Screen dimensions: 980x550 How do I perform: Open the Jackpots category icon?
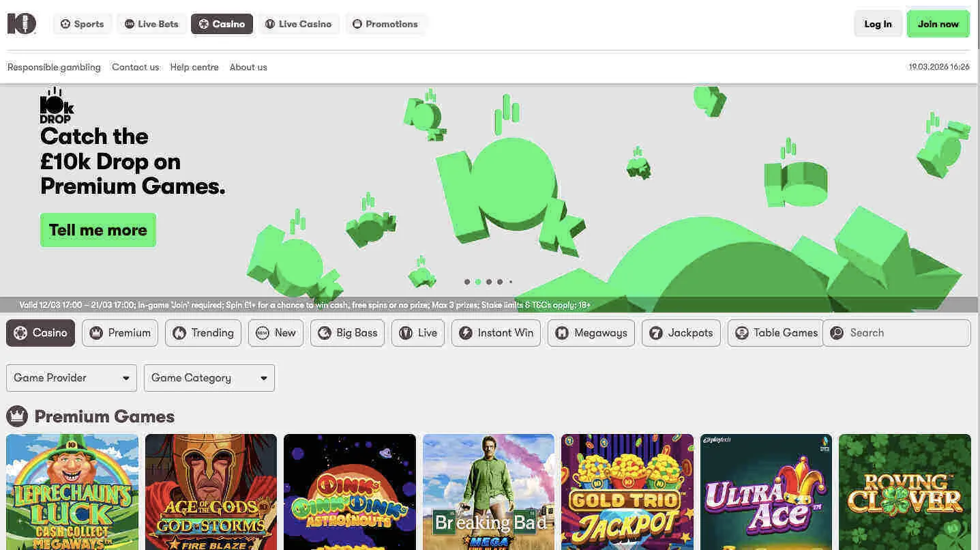(x=657, y=332)
